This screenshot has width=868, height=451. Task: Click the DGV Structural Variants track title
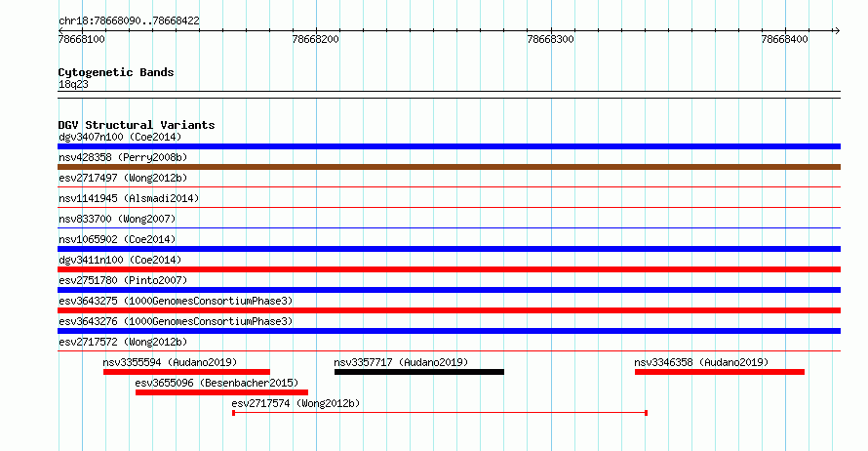point(137,125)
